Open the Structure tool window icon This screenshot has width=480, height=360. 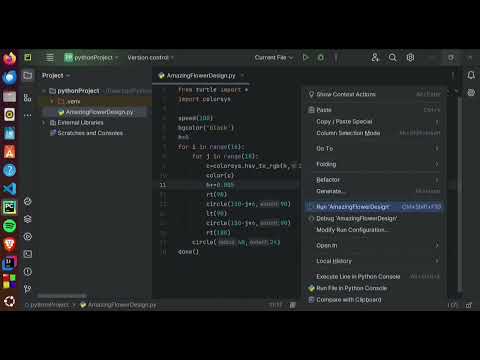pos(28,98)
